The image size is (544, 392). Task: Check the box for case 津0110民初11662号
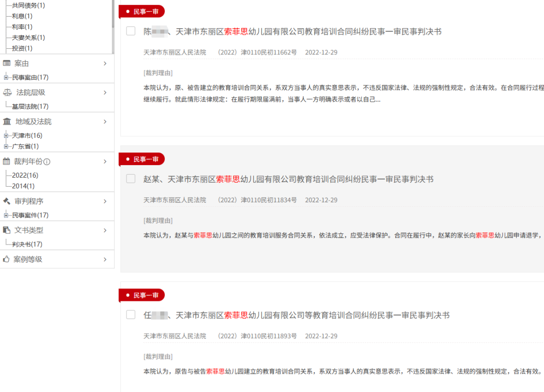(x=131, y=31)
